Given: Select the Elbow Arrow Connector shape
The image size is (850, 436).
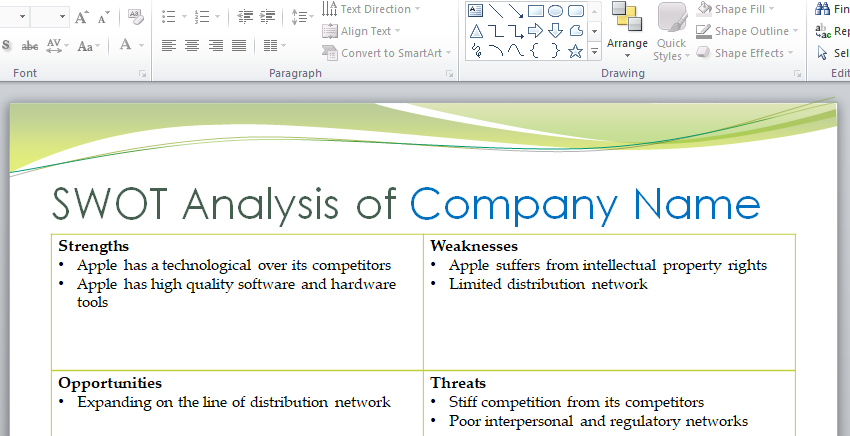Looking at the screenshot, I should 516,31.
